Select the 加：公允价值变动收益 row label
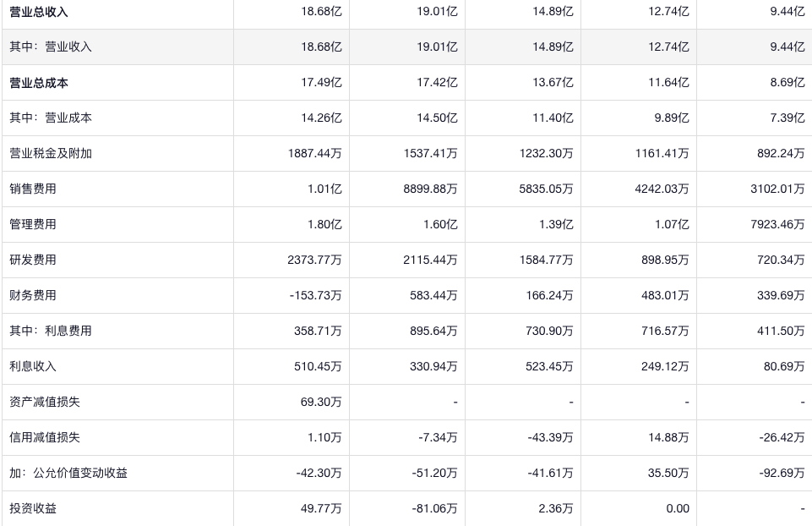 point(68,474)
